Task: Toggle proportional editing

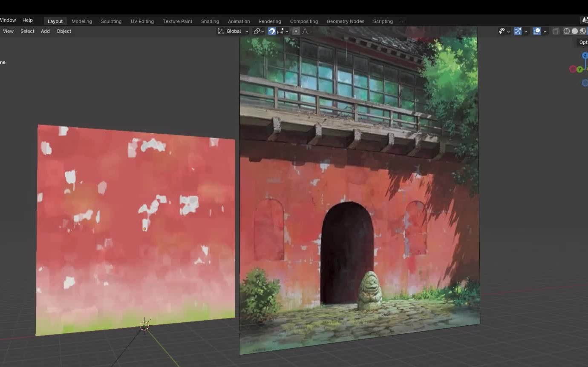Action: pyautogui.click(x=296, y=31)
